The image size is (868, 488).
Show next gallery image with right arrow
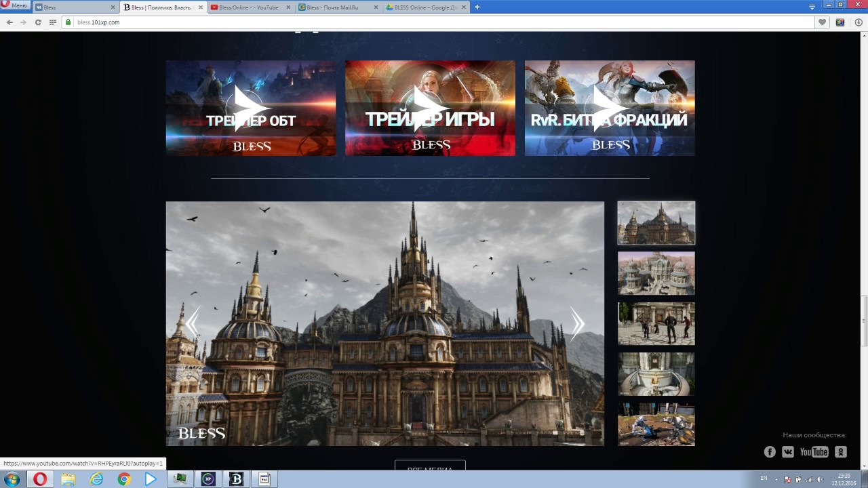(x=577, y=323)
